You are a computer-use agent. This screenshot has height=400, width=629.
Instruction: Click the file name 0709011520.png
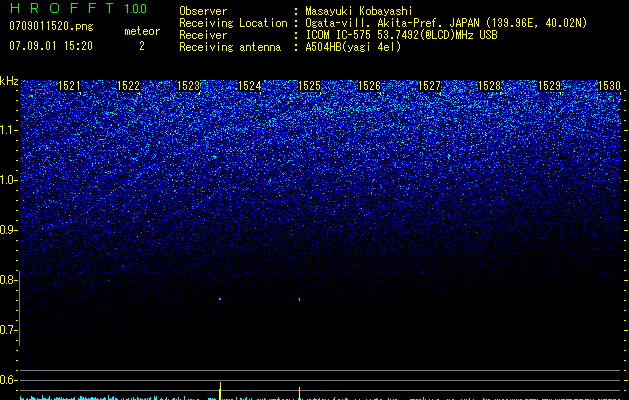[x=51, y=27]
